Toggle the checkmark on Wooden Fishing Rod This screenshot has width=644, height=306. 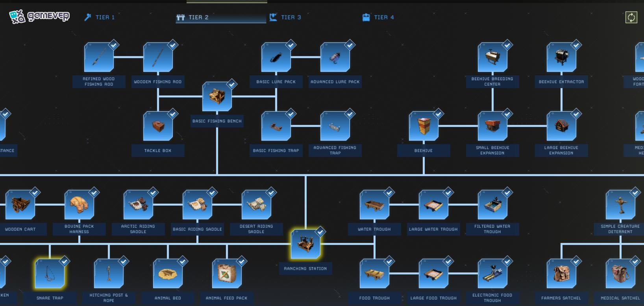click(x=172, y=45)
